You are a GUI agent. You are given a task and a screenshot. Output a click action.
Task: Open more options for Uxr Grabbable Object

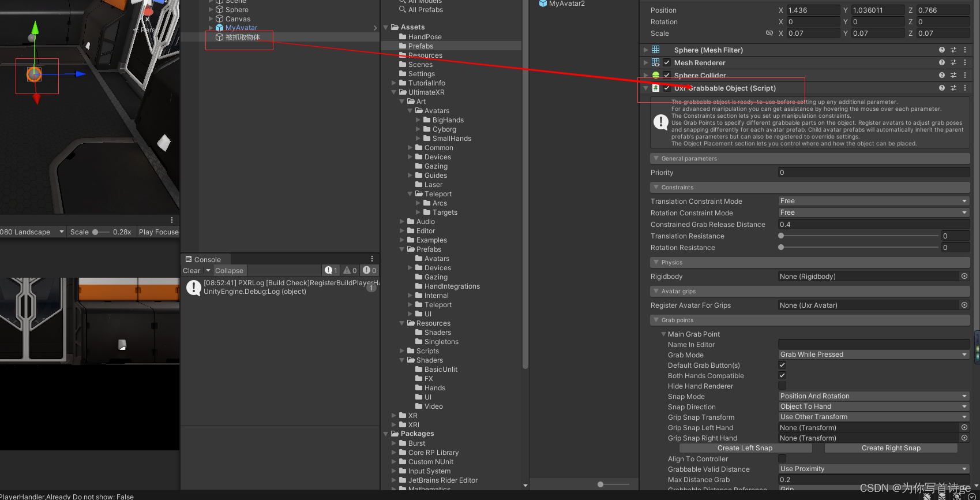(x=964, y=88)
